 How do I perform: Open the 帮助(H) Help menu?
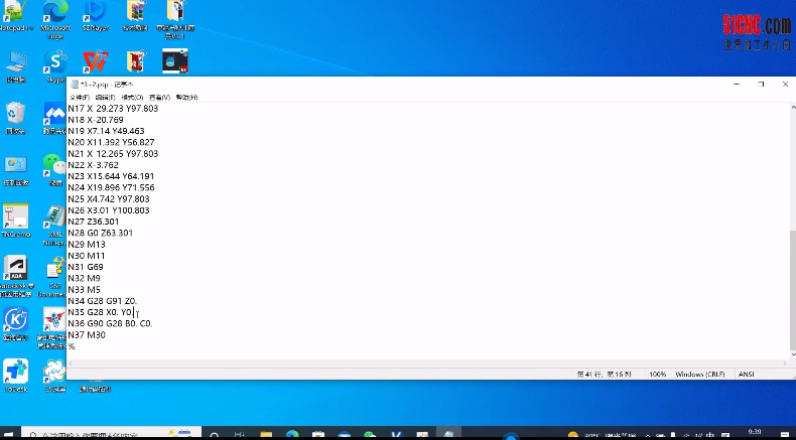pyautogui.click(x=187, y=97)
